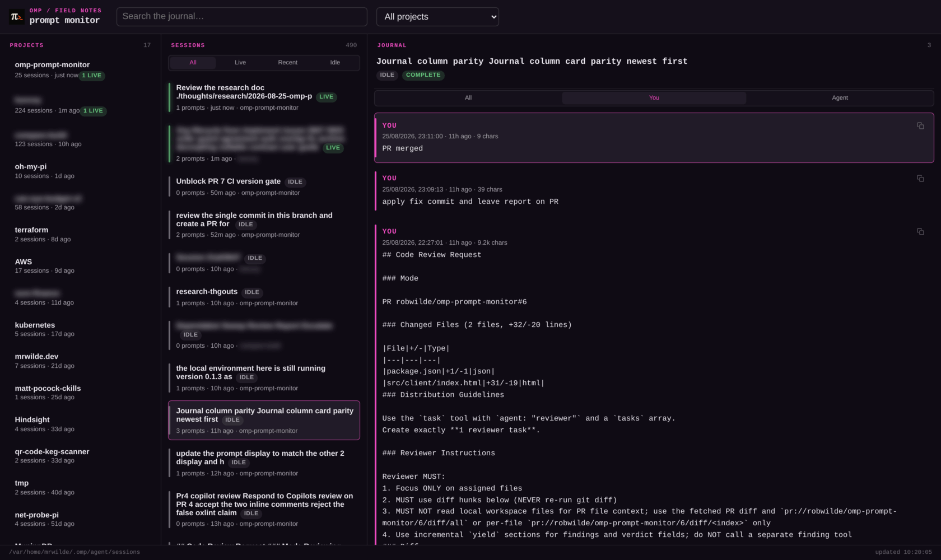941x560 pixels.
Task: Open the All projects dropdown
Action: [x=437, y=17]
